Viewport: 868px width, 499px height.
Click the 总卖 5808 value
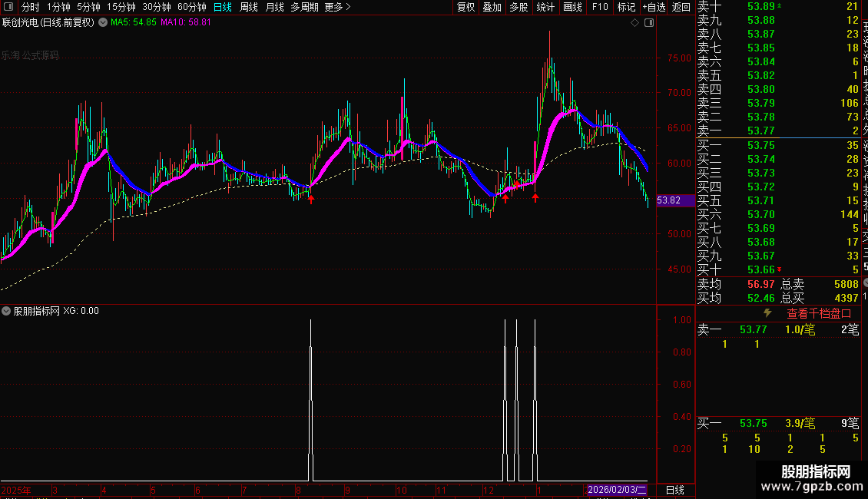click(846, 284)
